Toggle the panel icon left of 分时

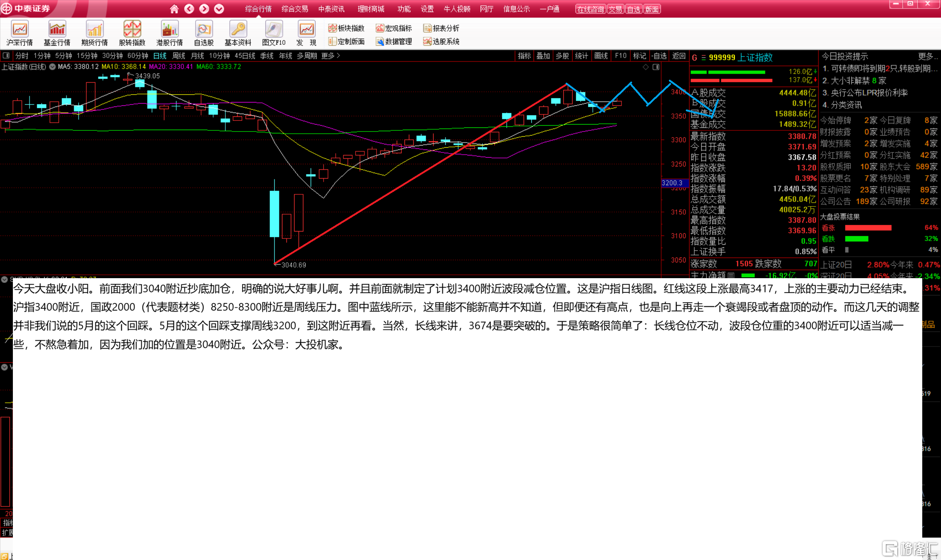tap(6, 56)
